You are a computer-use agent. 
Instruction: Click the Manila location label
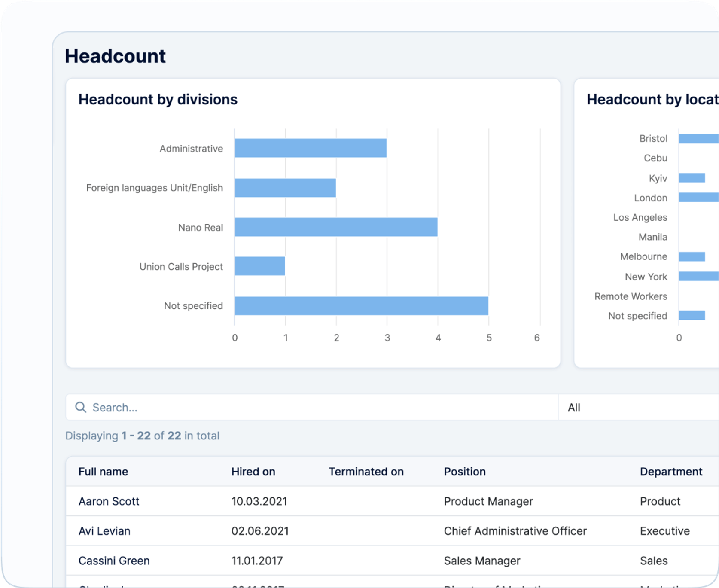pos(653,237)
